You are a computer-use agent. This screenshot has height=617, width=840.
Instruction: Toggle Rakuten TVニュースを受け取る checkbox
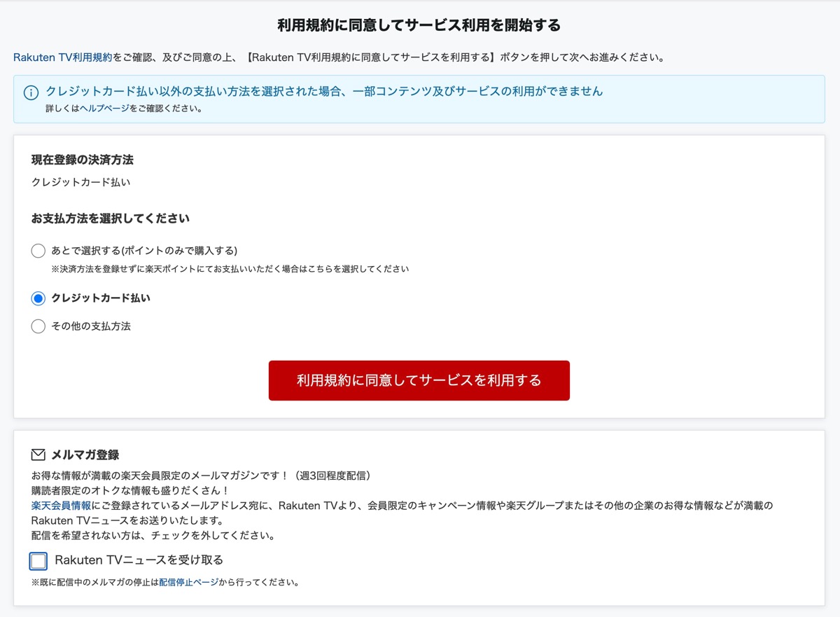coord(38,561)
